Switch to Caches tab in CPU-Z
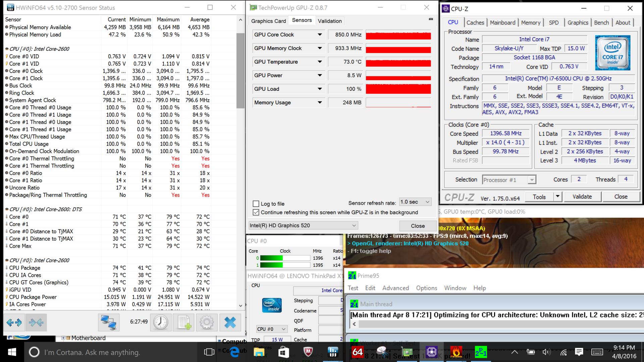Image resolution: width=644 pixels, height=362 pixels. [x=475, y=23]
